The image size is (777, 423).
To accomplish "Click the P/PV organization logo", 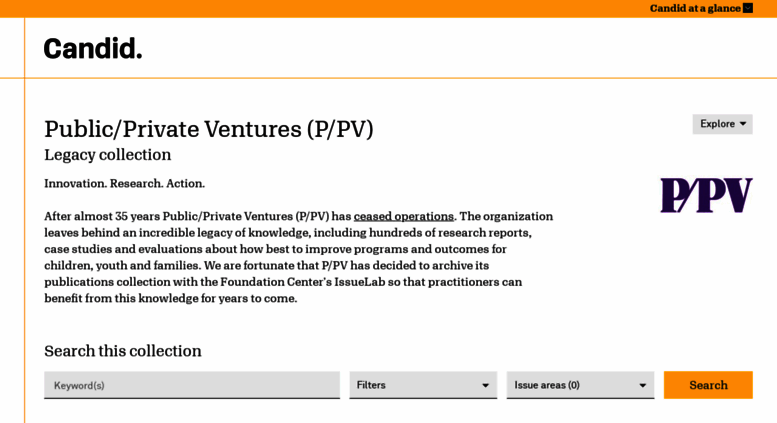I will click(x=706, y=195).
